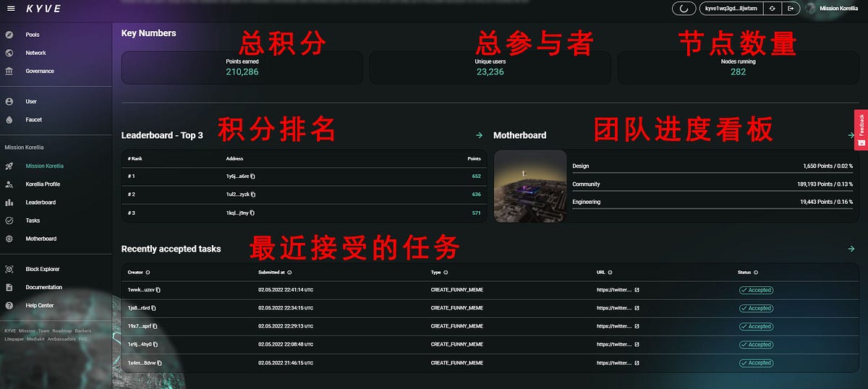Click the Block Explorer cube icon

click(9, 269)
